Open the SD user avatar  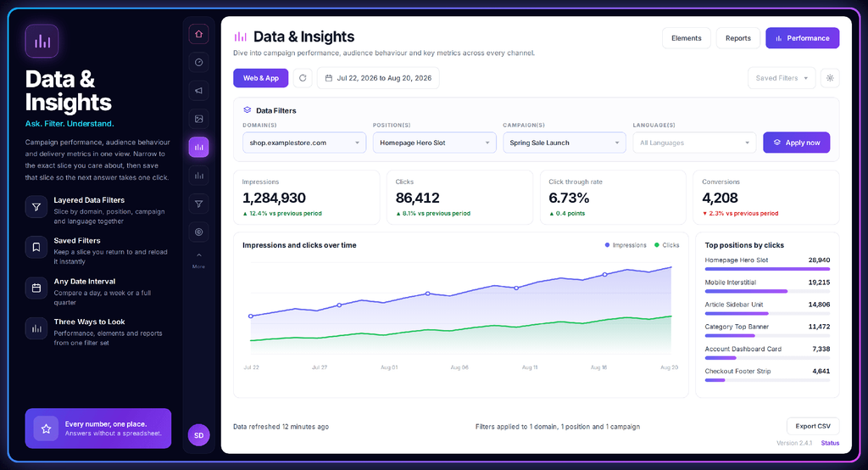click(198, 435)
